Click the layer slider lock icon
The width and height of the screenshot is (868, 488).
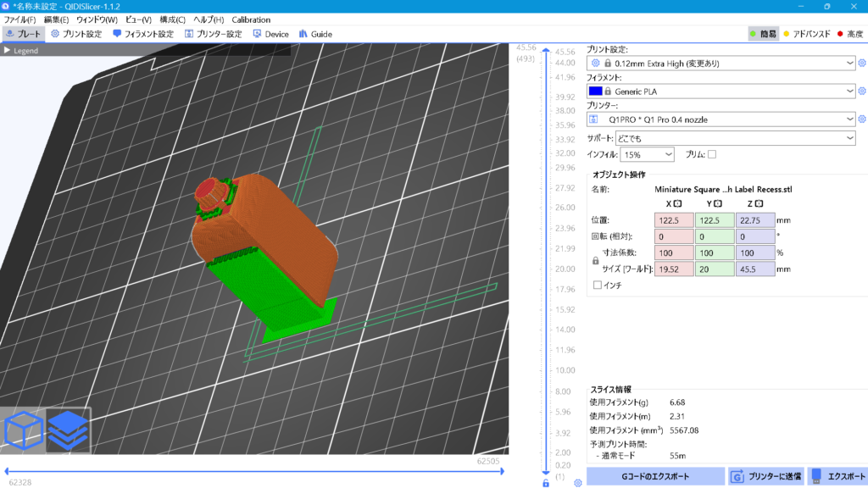coord(546,483)
